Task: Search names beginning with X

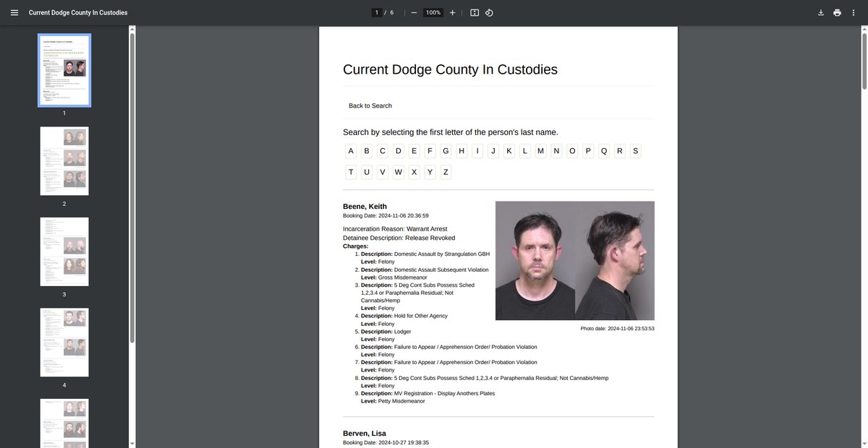Action: (x=414, y=172)
